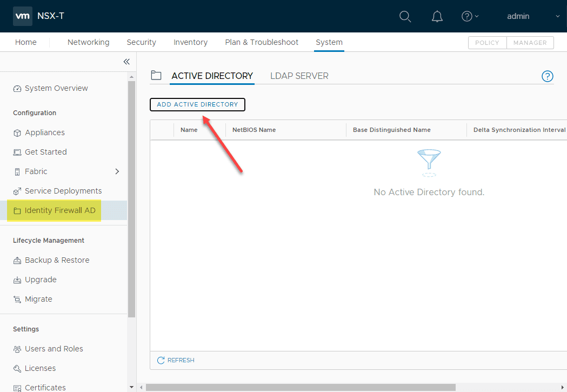The image size is (567, 392).
Task: Open Appliances from the sidebar icon
Action: point(17,132)
